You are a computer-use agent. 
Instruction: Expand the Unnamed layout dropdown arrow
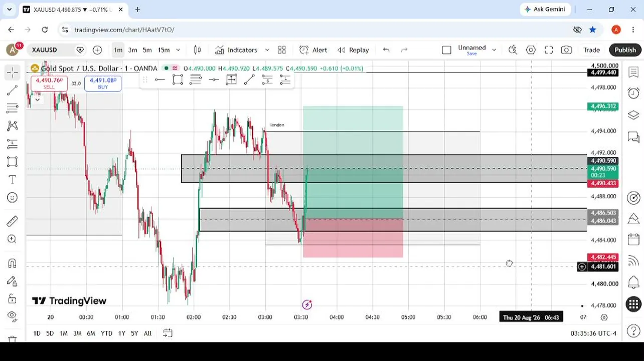[x=494, y=50]
